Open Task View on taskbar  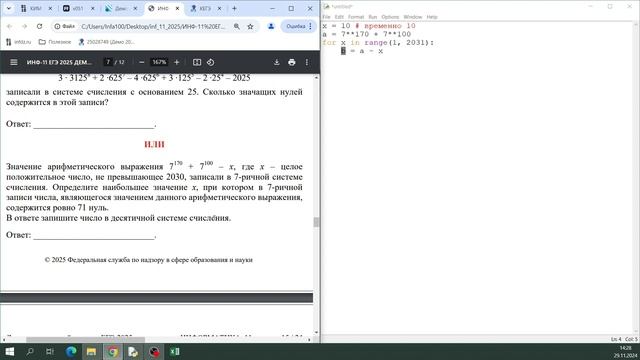click(x=50, y=351)
